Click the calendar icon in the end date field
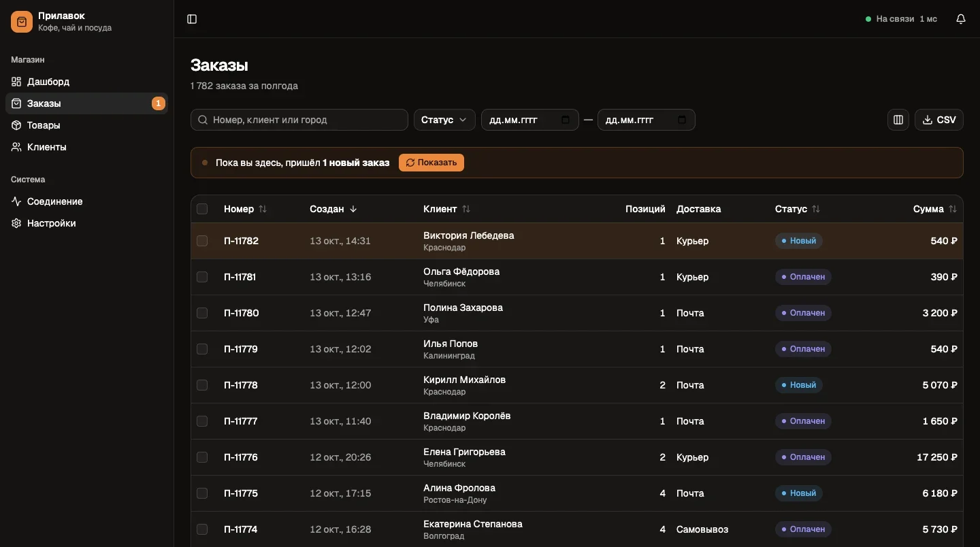The width and height of the screenshot is (980, 547). click(682, 120)
